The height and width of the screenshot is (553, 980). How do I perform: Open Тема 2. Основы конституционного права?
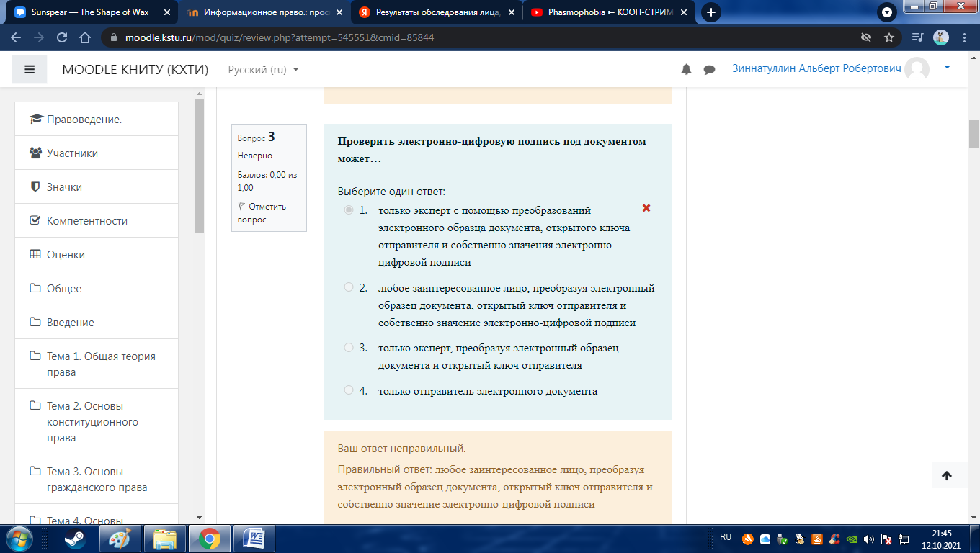tap(97, 422)
